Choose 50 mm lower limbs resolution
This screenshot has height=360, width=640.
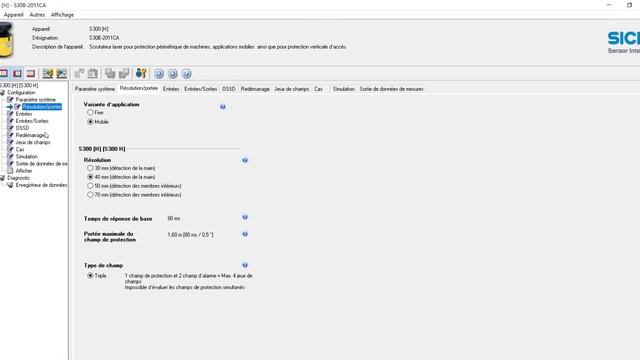coord(90,186)
